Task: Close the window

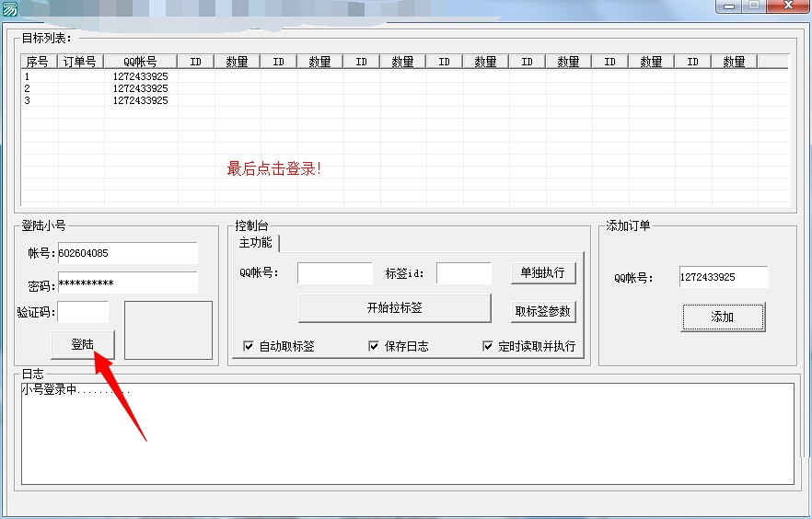Action: click(x=788, y=6)
